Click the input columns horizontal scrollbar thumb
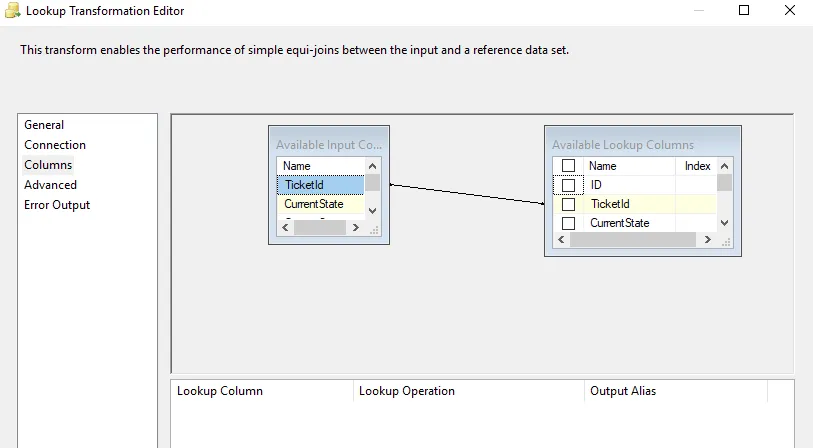 tap(319, 228)
